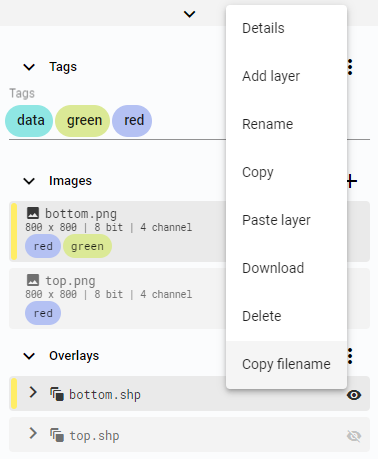The height and width of the screenshot is (459, 378).
Task: Collapse the Tags section chevron
Action: coord(29,67)
